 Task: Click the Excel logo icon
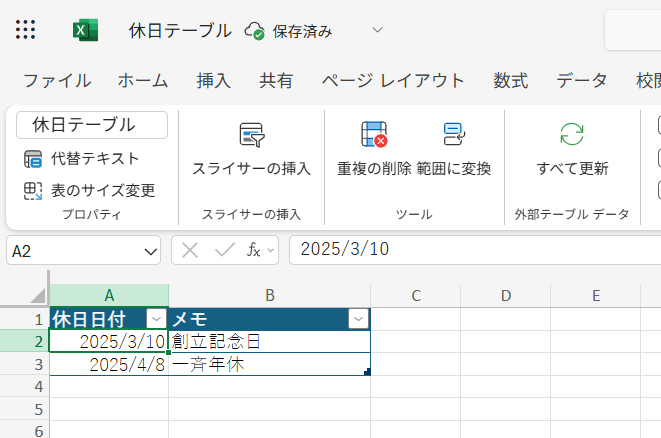pyautogui.click(x=85, y=30)
